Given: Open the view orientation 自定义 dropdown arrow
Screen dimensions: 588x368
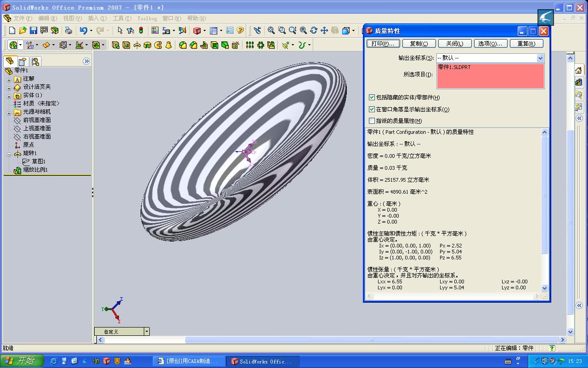Looking at the screenshot, I should pyautogui.click(x=147, y=331).
